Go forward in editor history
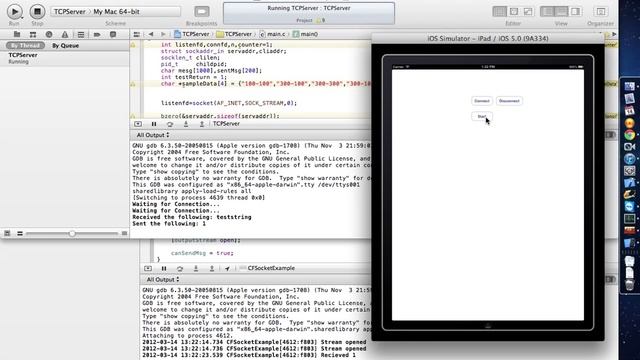 click(x=163, y=34)
